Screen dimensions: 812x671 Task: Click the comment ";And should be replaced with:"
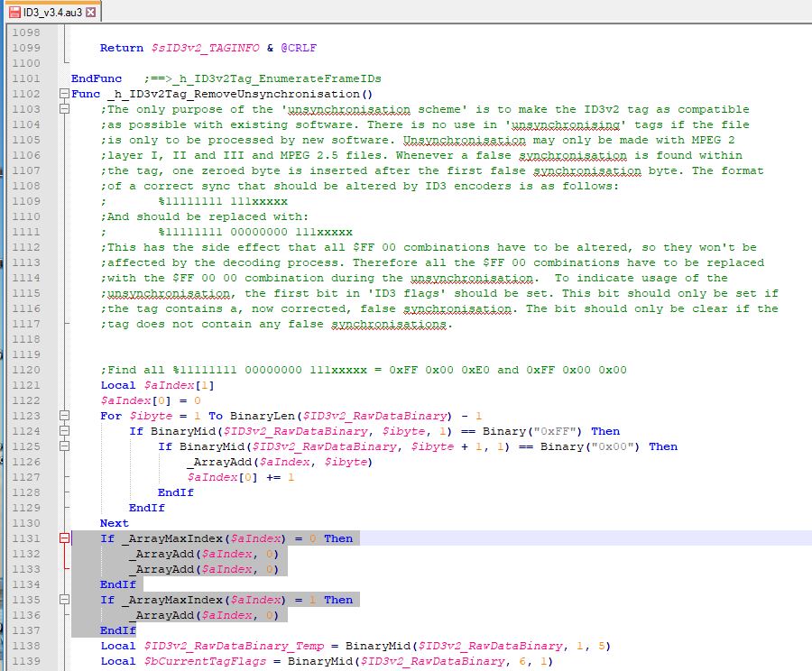(x=205, y=216)
